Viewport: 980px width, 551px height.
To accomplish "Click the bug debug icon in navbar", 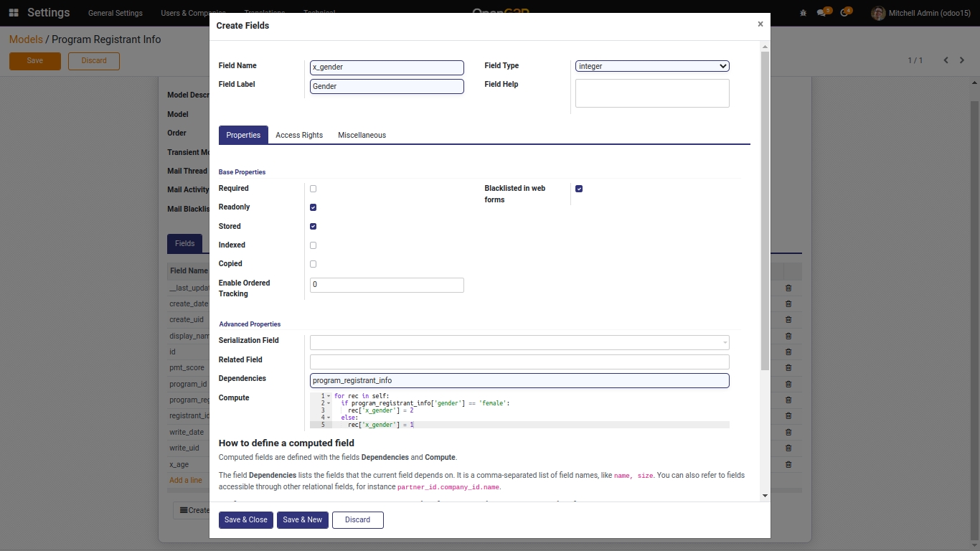I will pos(802,13).
